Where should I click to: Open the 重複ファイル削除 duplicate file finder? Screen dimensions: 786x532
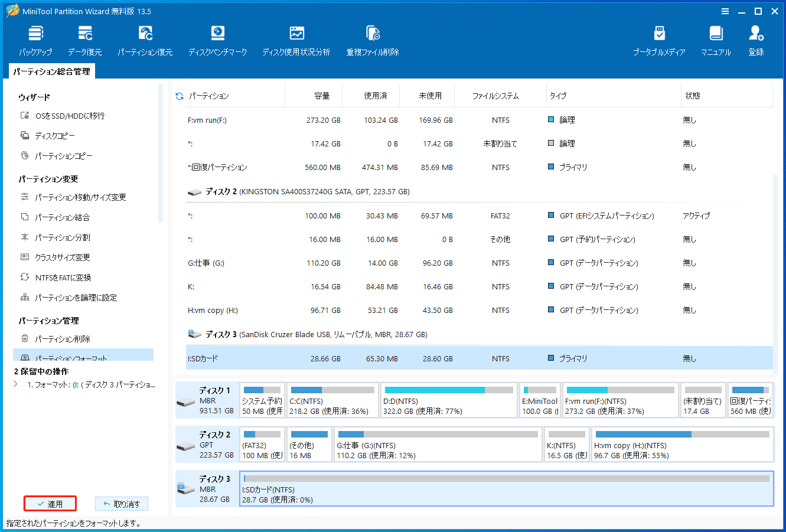[x=372, y=40]
